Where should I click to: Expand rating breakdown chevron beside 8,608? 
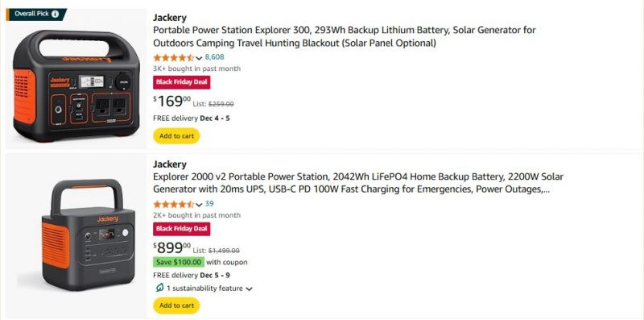coord(199,58)
